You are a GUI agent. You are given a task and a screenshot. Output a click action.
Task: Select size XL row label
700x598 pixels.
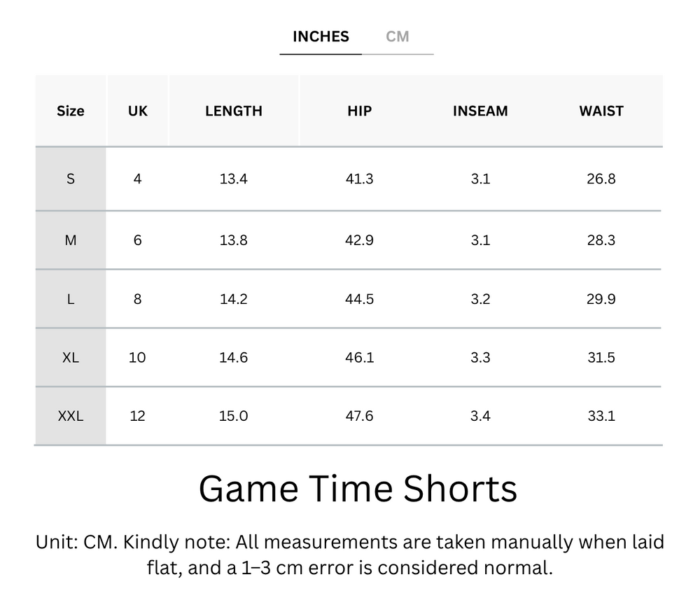coord(70,357)
